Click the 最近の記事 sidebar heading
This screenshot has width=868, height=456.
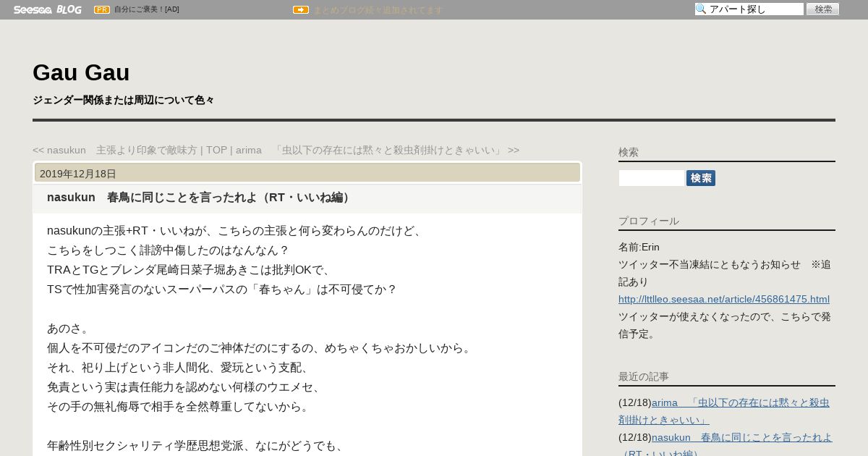pyautogui.click(x=644, y=376)
